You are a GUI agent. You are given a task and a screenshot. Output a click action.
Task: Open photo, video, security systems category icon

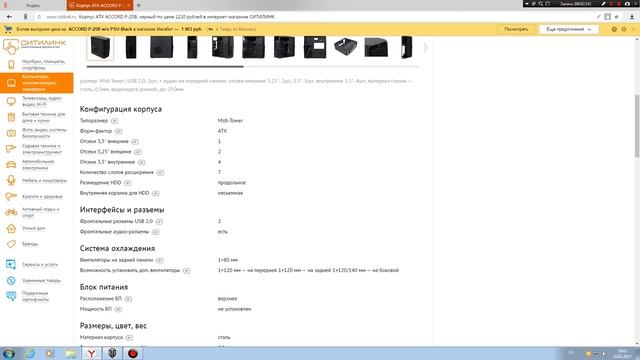pyautogui.click(x=11, y=133)
